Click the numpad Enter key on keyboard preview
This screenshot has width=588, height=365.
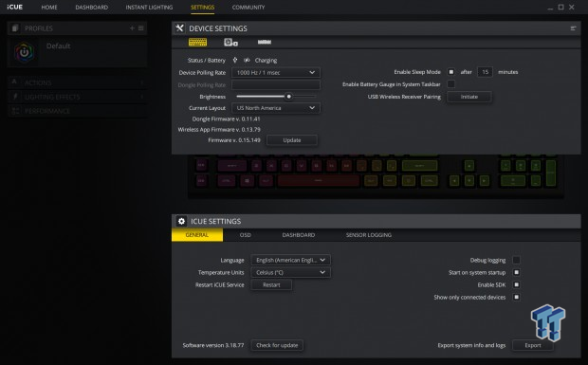pyautogui.click(x=550, y=173)
